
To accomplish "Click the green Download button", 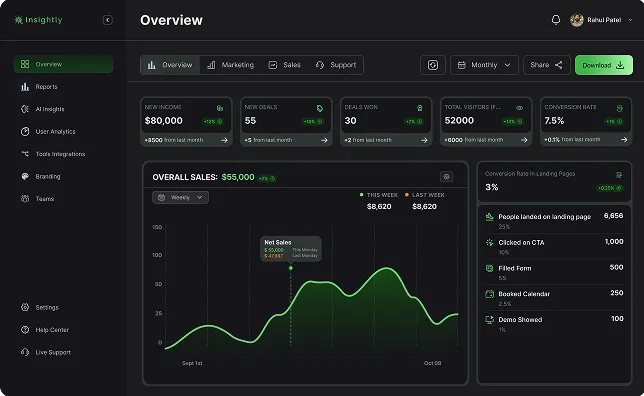I will coord(604,65).
